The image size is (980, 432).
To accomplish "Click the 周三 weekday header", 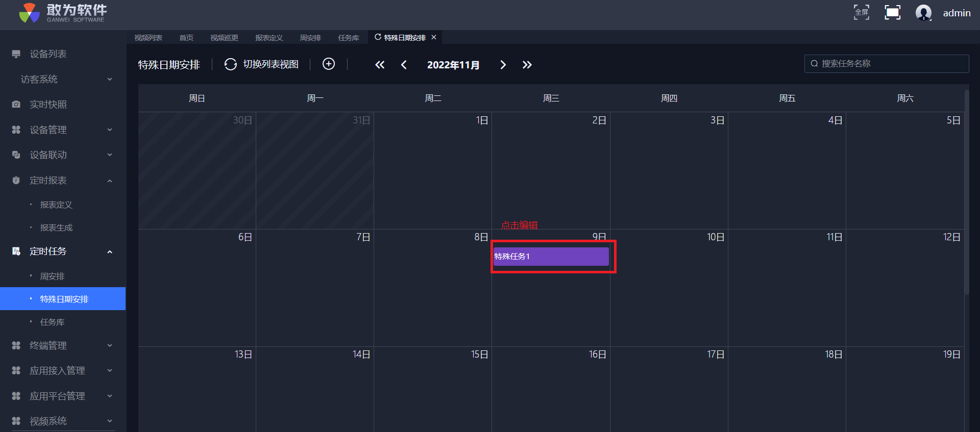I will (551, 98).
